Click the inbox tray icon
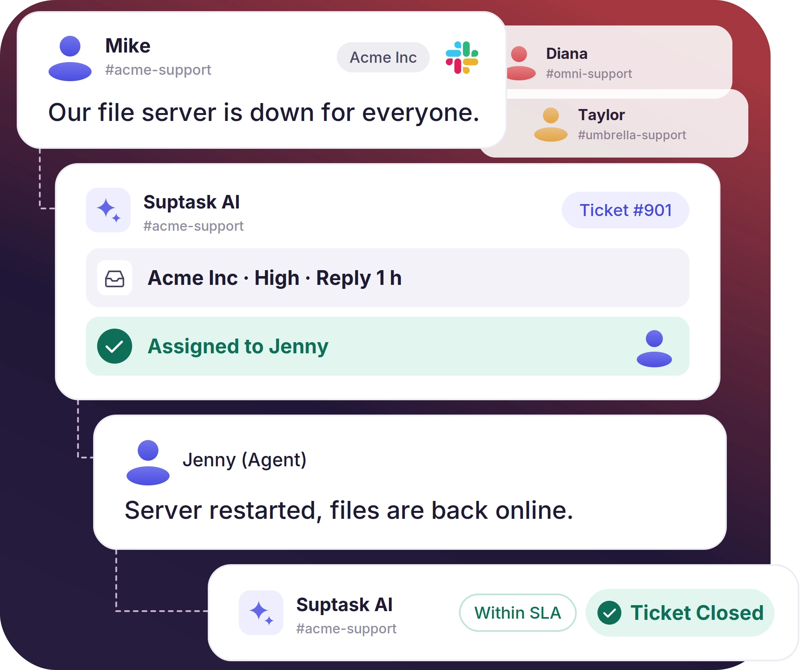Viewport: 812px width, 670px height. pos(115,278)
